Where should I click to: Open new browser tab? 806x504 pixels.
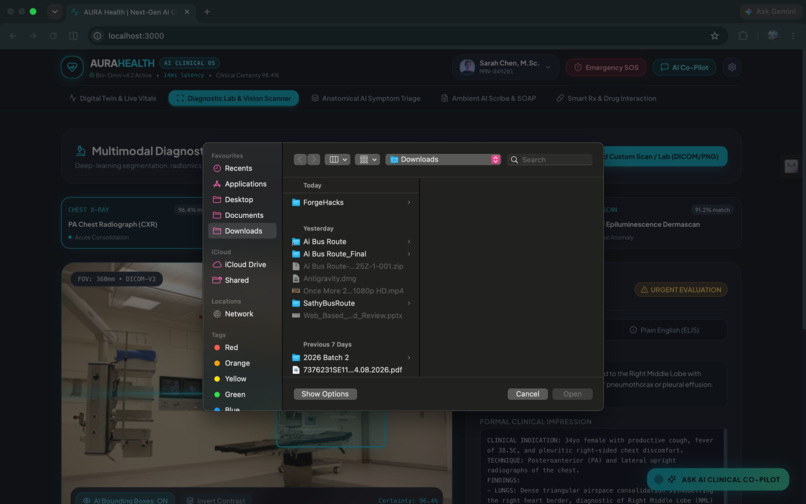(x=207, y=12)
